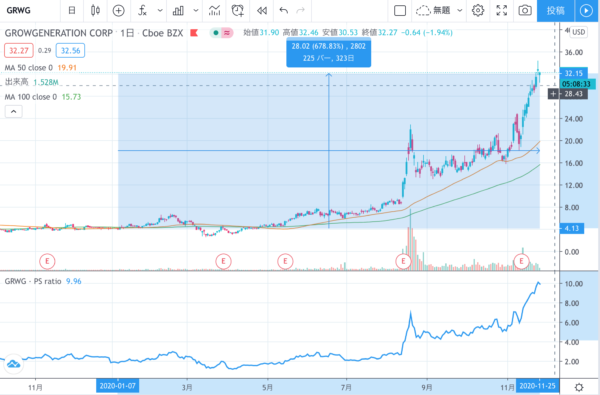This screenshot has width=600, height=395.
Task: Click the blue 投稿 publish button
Action: coord(556,10)
